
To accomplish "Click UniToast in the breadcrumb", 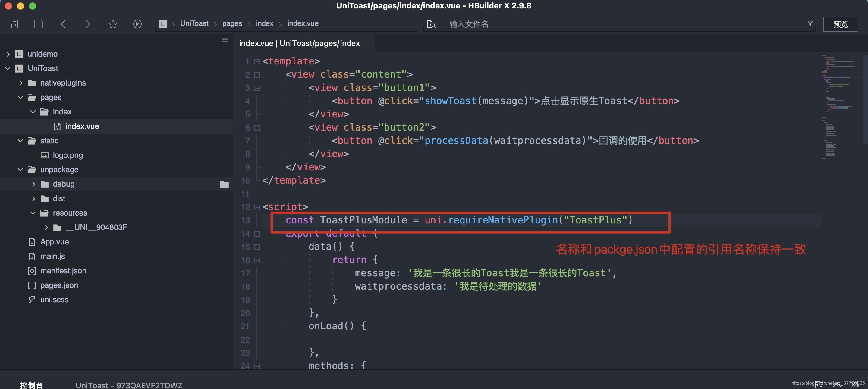I will (x=194, y=23).
